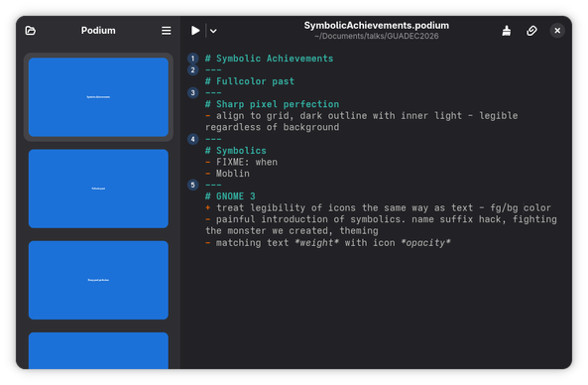Click the '# Symbolic Achievements' heading line

270,59
